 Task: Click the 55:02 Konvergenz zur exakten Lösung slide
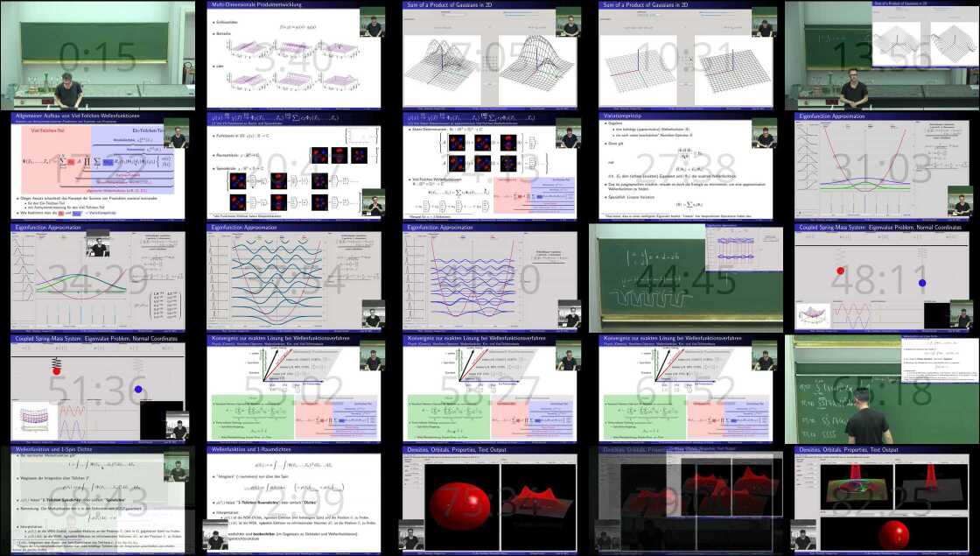click(293, 389)
